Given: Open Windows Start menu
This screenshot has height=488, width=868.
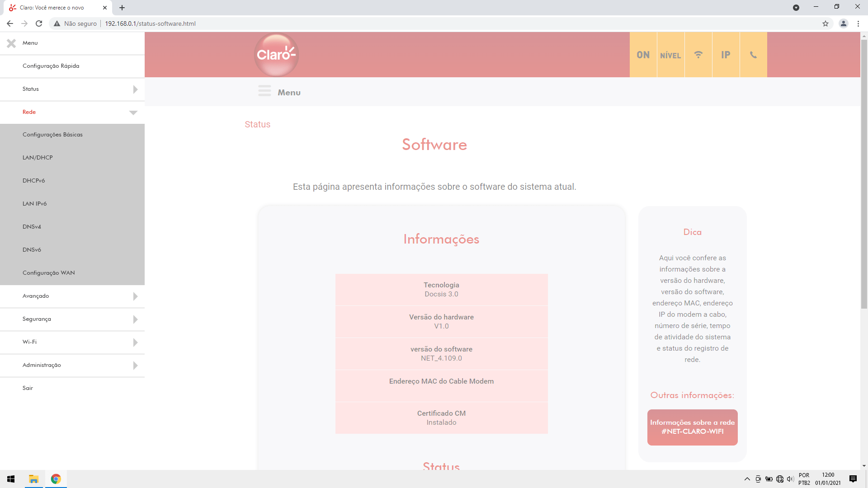Looking at the screenshot, I should coord(11,479).
